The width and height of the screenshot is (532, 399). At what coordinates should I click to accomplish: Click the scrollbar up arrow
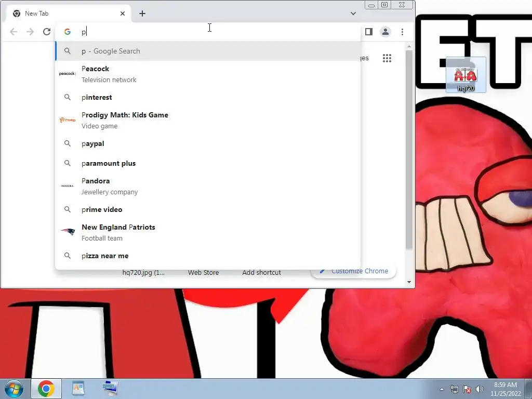point(409,46)
